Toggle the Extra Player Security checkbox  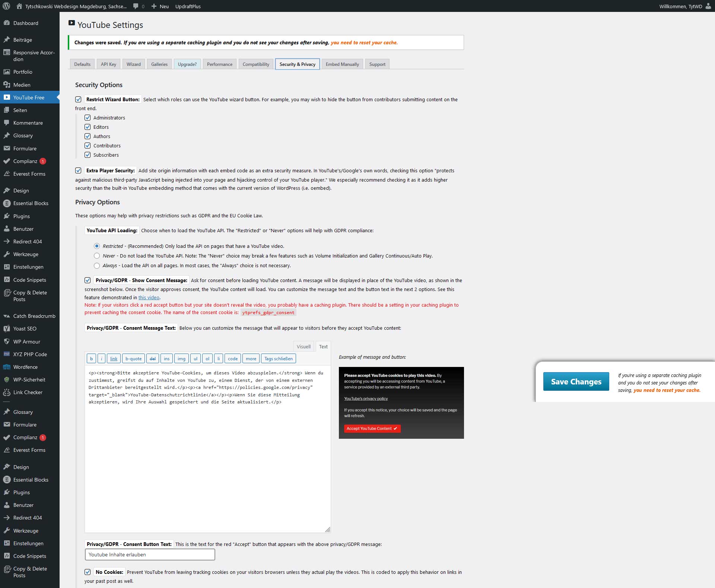coord(78,170)
